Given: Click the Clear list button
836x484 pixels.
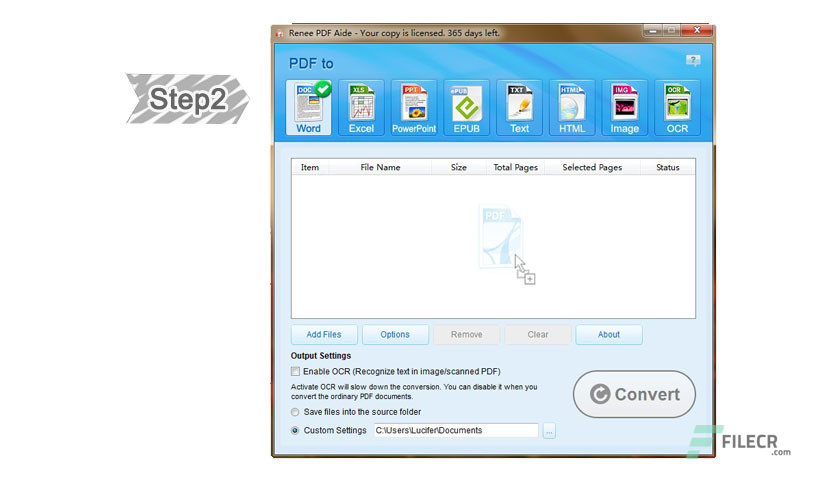Looking at the screenshot, I should [x=538, y=335].
